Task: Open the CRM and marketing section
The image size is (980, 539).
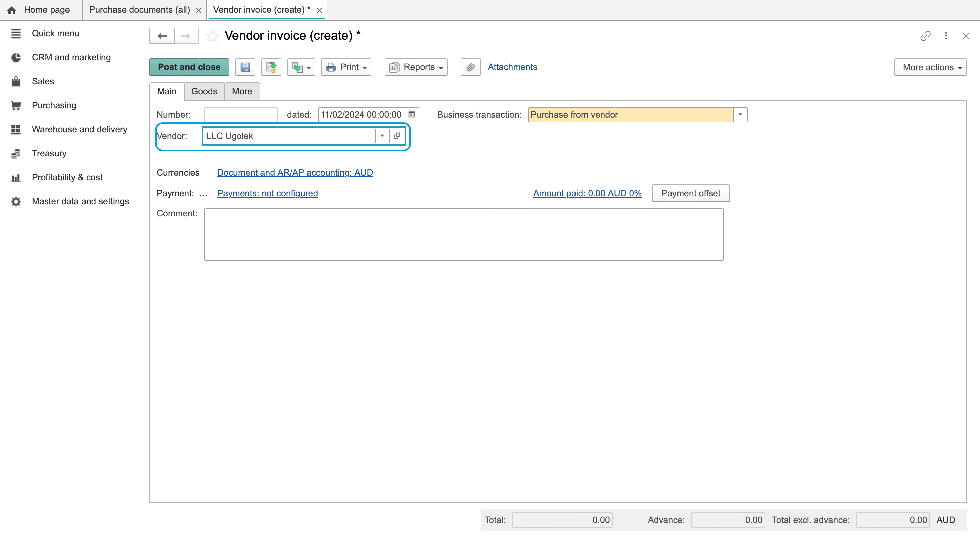Action: pyautogui.click(x=71, y=57)
